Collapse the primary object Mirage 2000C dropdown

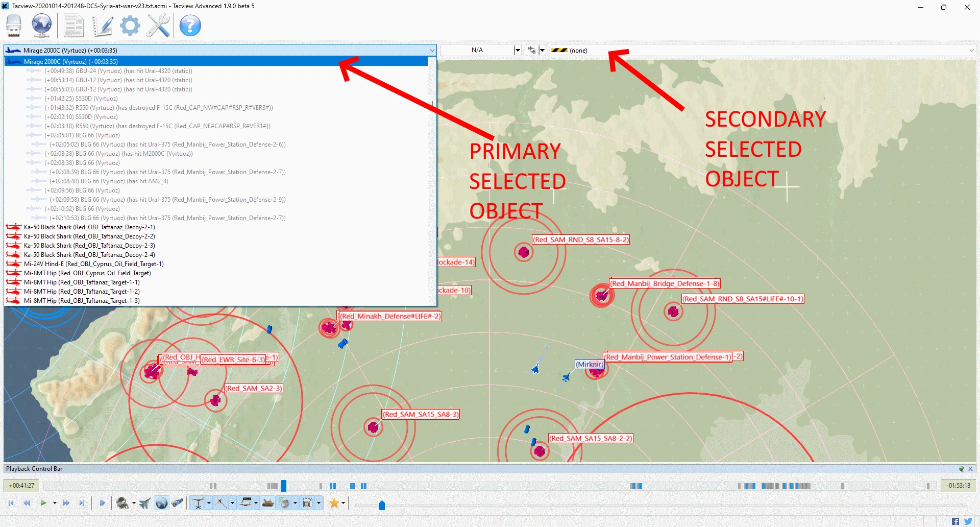pyautogui.click(x=432, y=50)
